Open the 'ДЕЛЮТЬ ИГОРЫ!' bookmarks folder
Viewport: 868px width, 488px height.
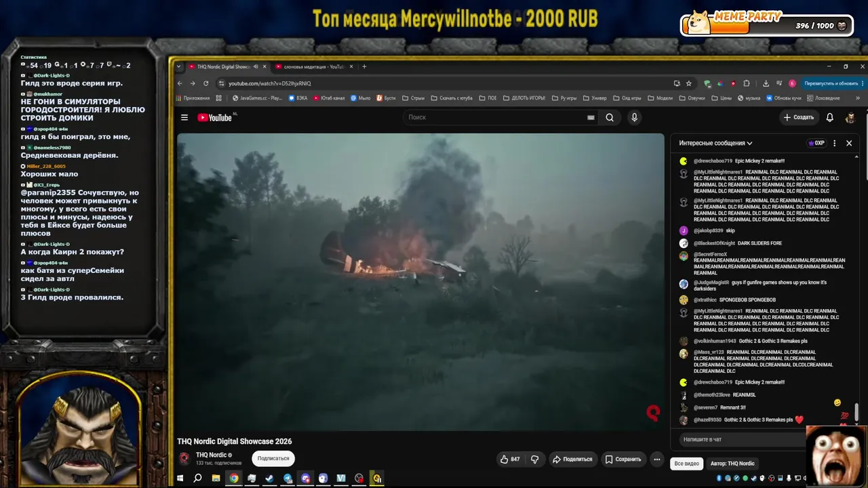pyautogui.click(x=524, y=98)
